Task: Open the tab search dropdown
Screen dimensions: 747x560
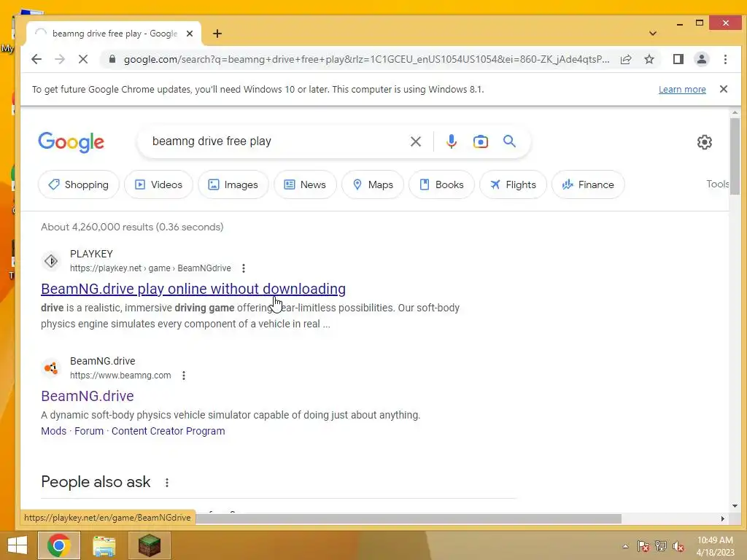Action: 653,34
